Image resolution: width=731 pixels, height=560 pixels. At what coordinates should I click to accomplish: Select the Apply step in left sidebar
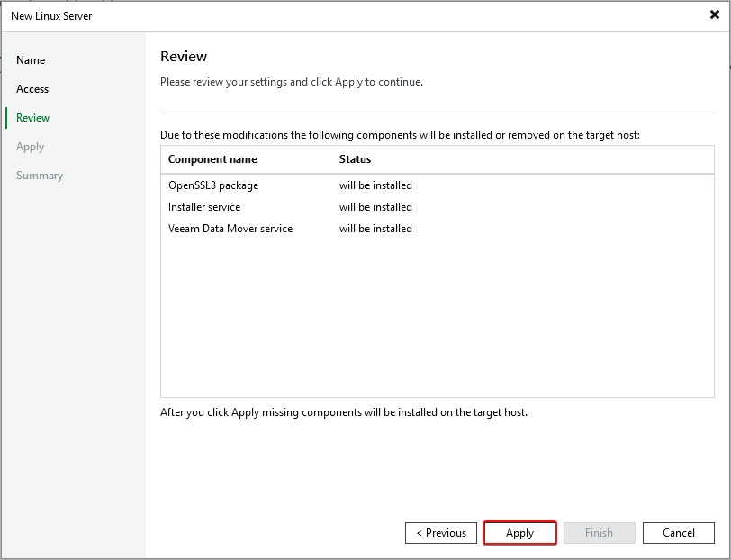(x=30, y=147)
